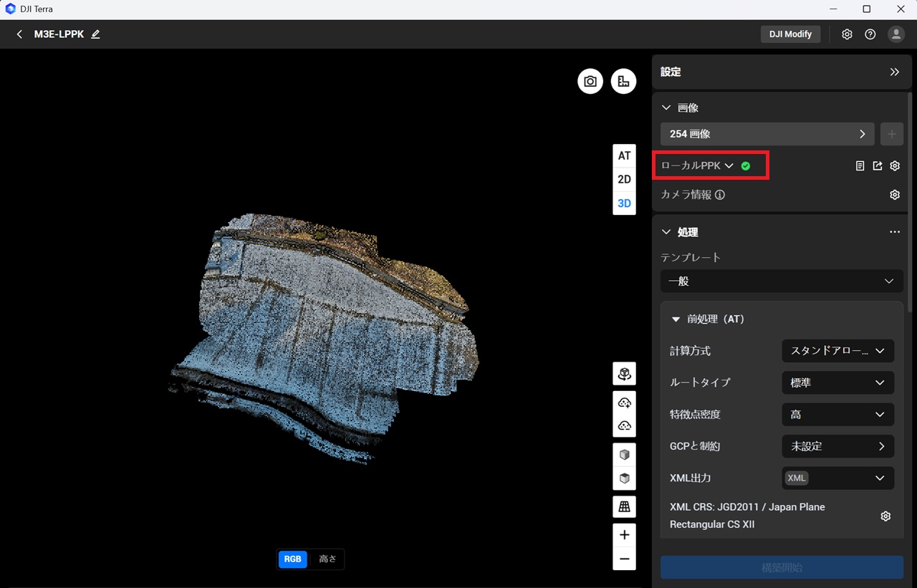Click the camera screenshot icon in viewport
Image resolution: width=917 pixels, height=588 pixels.
point(590,82)
